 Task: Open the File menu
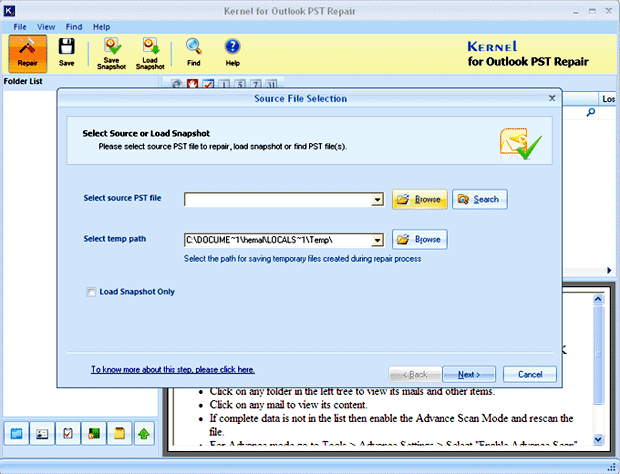coord(20,27)
